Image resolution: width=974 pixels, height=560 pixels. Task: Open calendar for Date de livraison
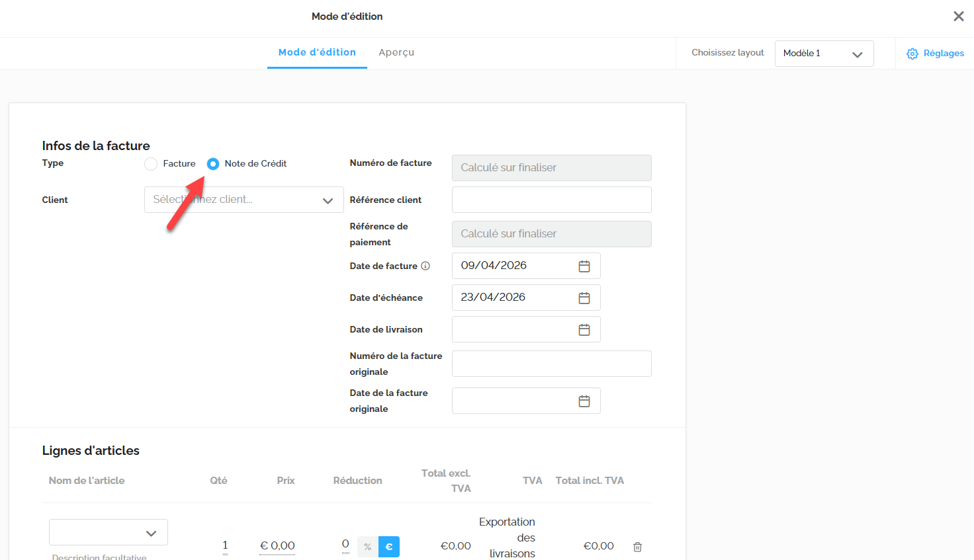584,329
